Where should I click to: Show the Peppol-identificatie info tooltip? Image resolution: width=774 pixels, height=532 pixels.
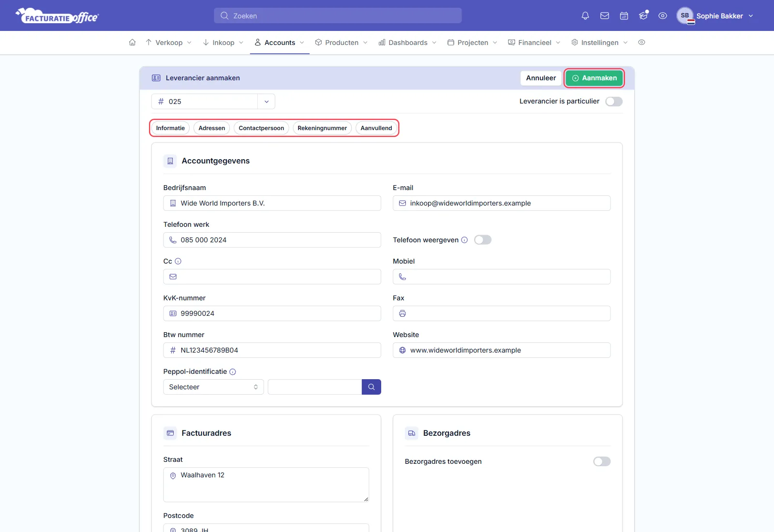point(233,372)
